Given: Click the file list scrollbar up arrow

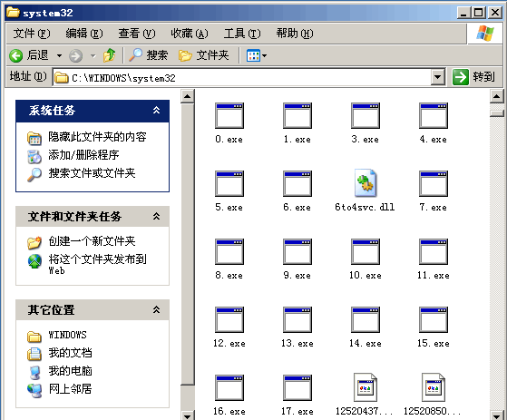Looking at the screenshot, I should coord(497,96).
